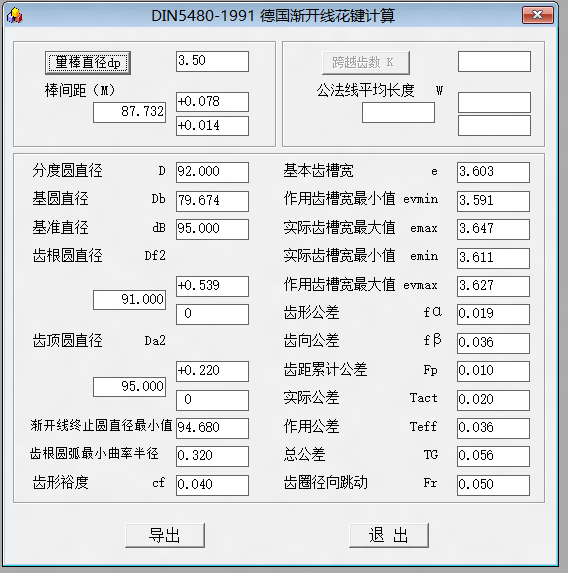Click the 齿圈径向跳动 Fr field 0.050
The image size is (568, 573).
click(x=493, y=485)
